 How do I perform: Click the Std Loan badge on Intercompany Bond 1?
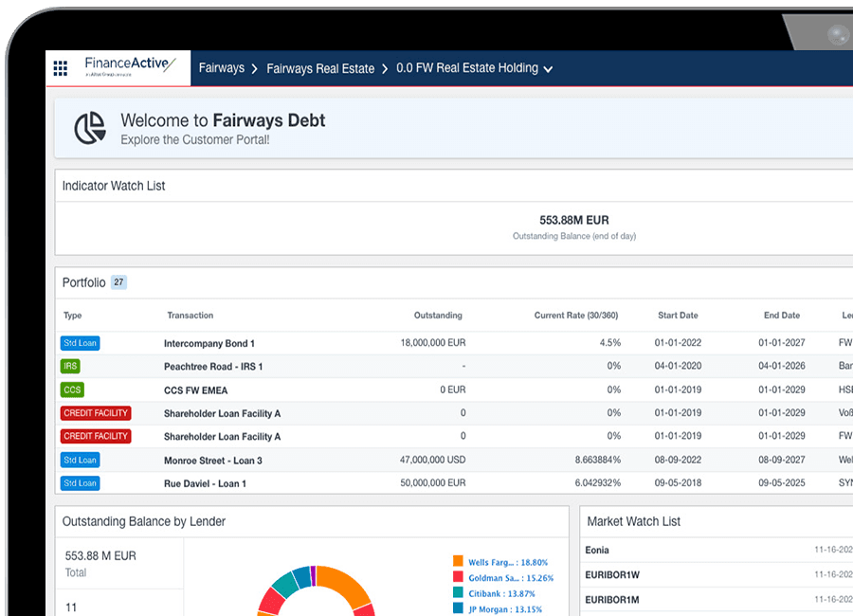[x=80, y=343]
